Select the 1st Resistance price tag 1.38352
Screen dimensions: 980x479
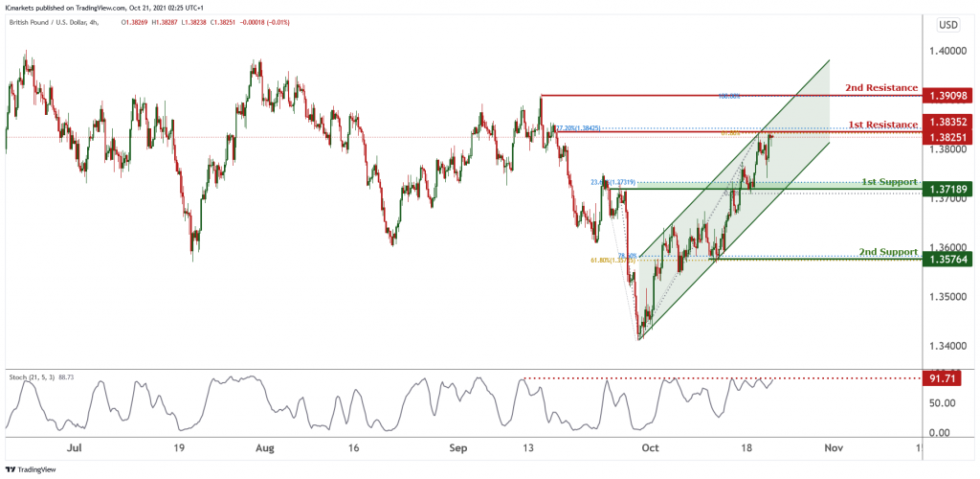pos(948,122)
